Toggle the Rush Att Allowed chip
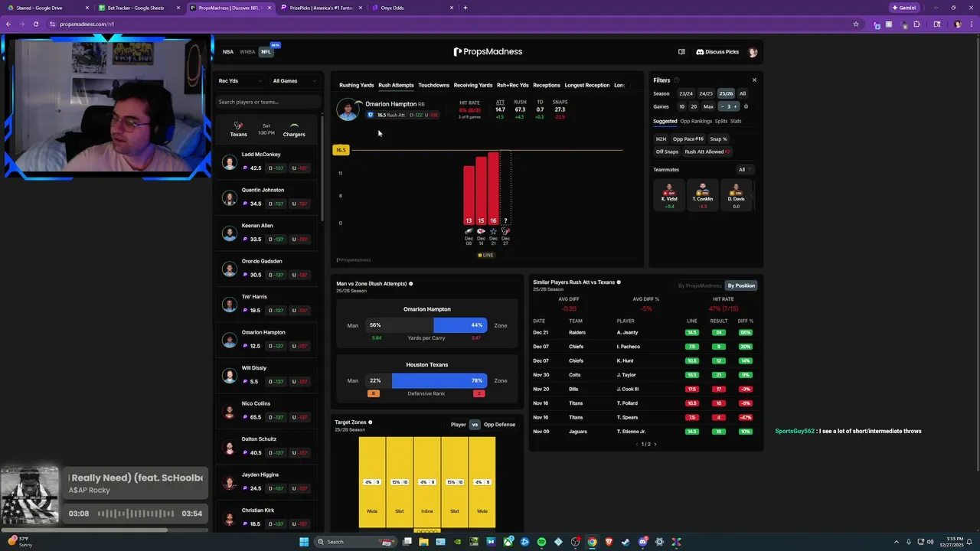 [707, 152]
